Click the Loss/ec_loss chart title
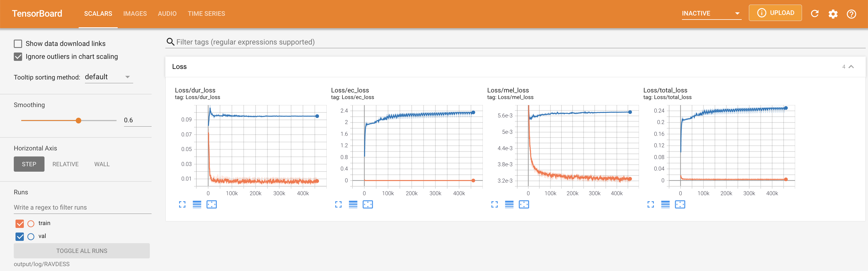This screenshot has width=868, height=271. (x=350, y=90)
